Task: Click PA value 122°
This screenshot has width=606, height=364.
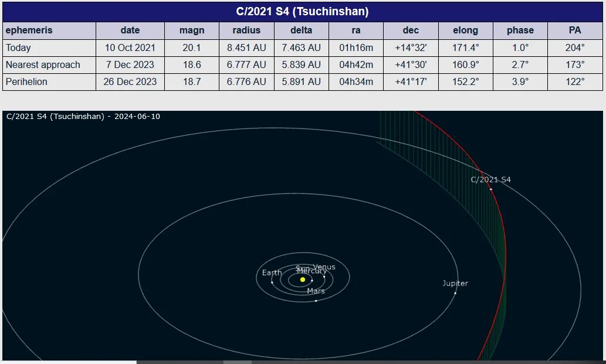Action: point(575,81)
